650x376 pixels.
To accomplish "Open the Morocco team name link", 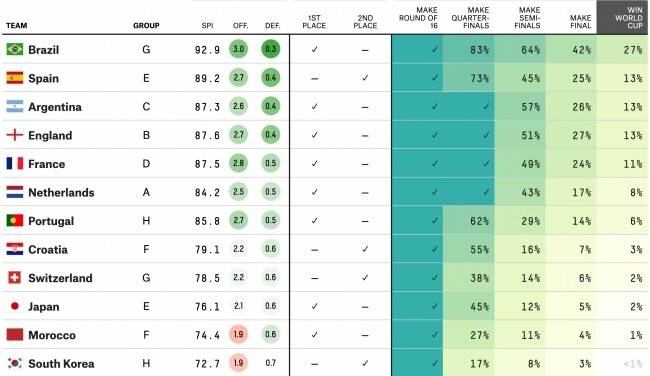I will click(52, 335).
